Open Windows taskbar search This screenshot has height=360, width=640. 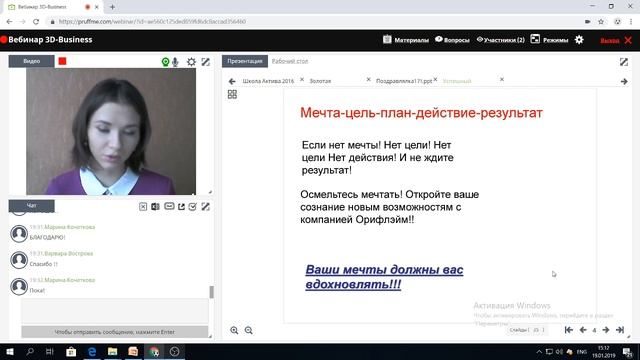click(x=30, y=351)
